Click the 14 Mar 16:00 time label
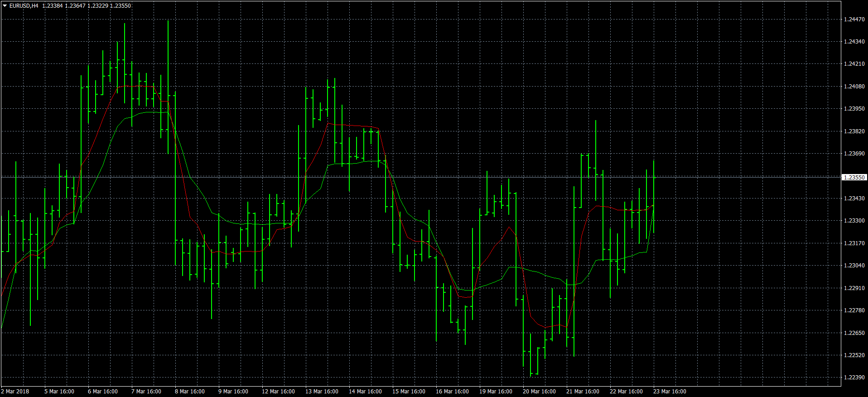The height and width of the screenshot is (397, 868). point(365,392)
